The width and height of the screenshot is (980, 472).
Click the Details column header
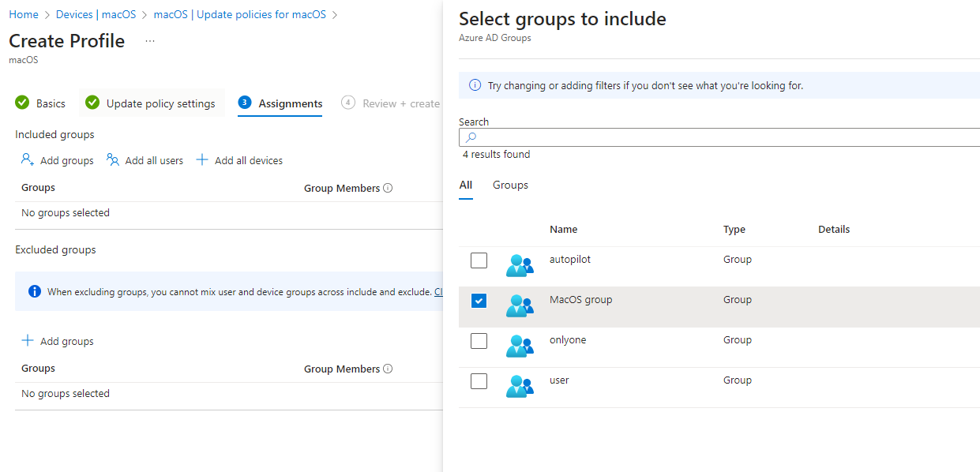(834, 229)
